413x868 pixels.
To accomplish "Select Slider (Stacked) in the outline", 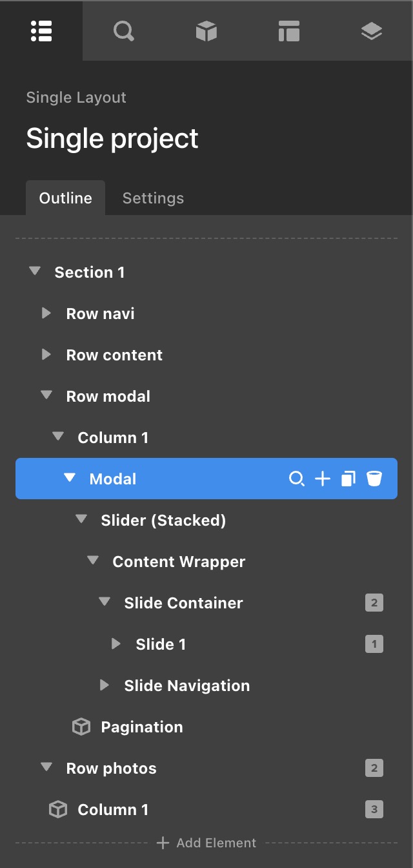I will tap(163, 520).
